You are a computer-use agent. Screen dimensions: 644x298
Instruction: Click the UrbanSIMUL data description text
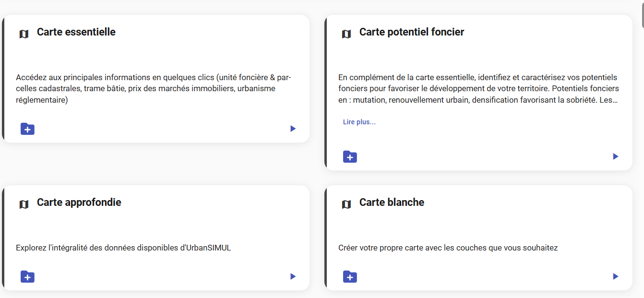point(123,248)
